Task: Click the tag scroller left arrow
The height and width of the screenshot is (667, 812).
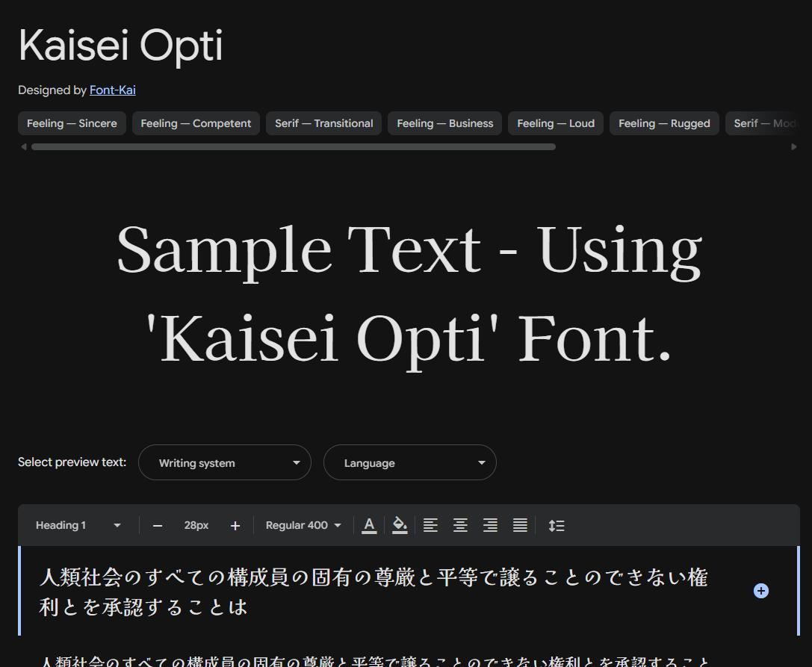Action: [x=23, y=146]
